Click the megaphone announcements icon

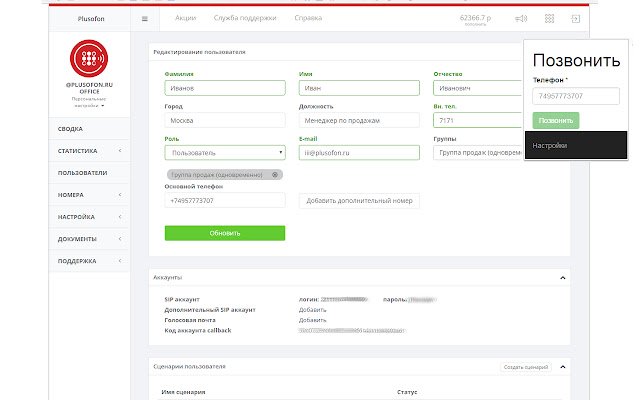(x=521, y=19)
